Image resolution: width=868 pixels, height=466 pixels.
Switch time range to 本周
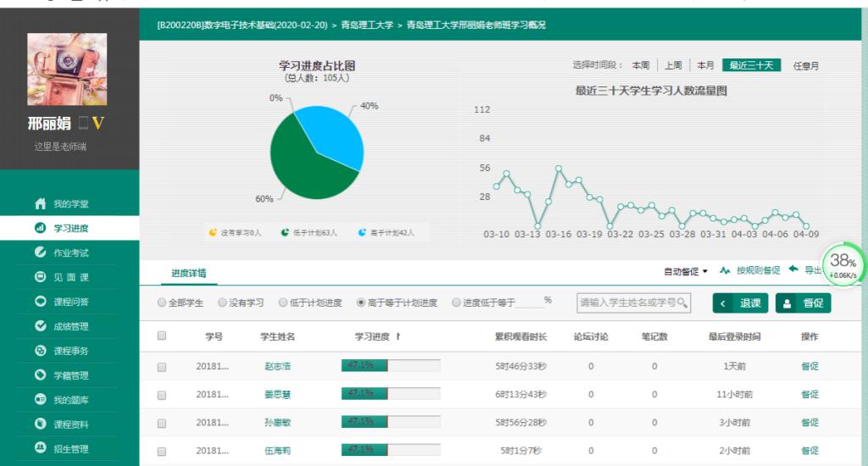pos(640,66)
